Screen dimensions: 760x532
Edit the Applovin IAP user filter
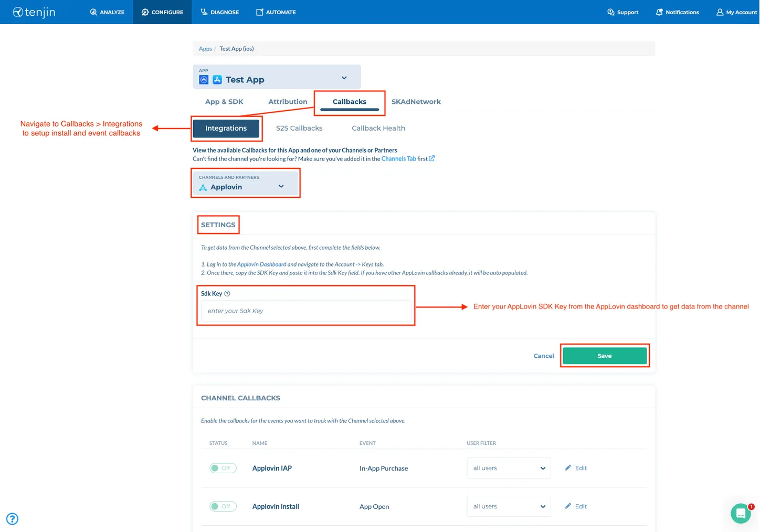pyautogui.click(x=576, y=467)
